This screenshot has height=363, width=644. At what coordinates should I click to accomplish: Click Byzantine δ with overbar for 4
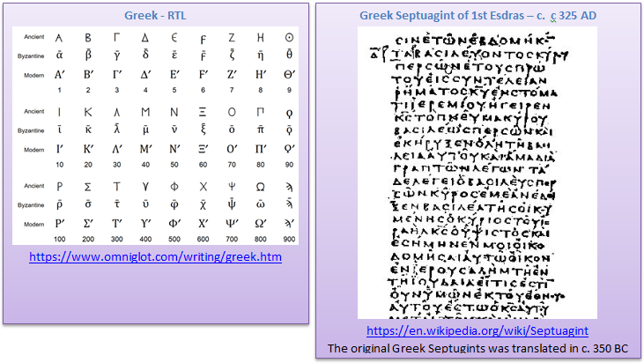(145, 54)
